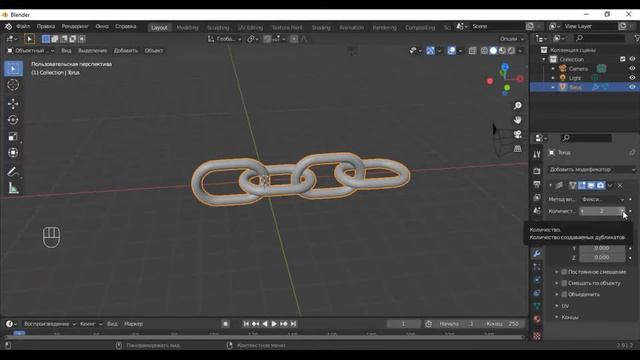Hide the Torus with eye icon

click(x=632, y=87)
